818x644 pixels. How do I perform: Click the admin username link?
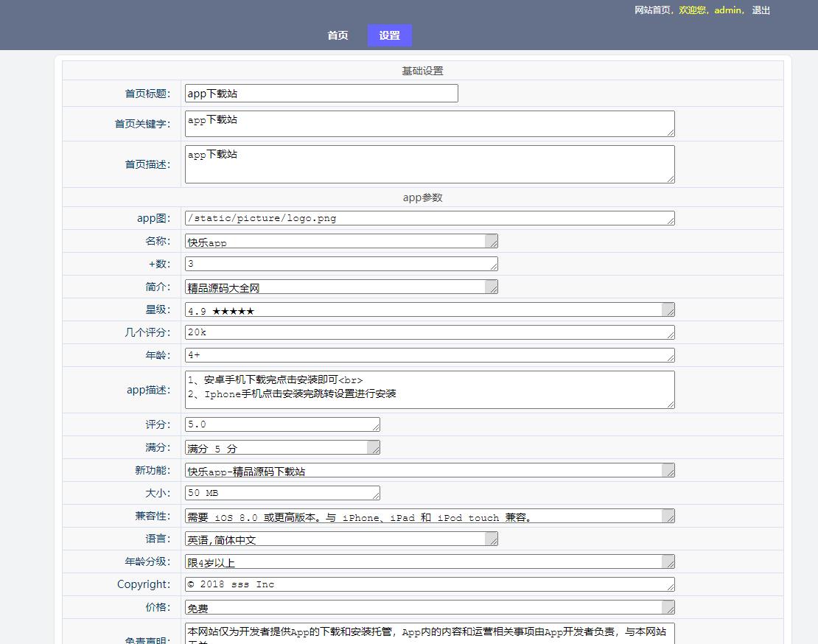pyautogui.click(x=728, y=10)
